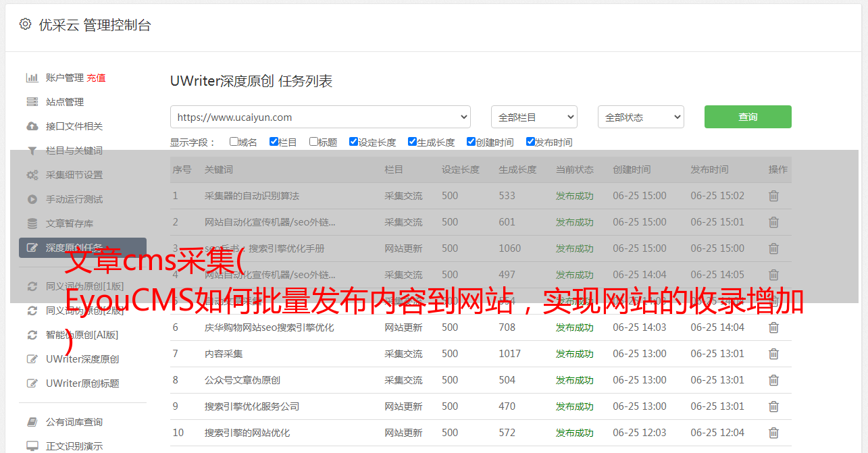Click generated length 1060 in row 3
This screenshot has height=453, width=868.
pos(510,248)
